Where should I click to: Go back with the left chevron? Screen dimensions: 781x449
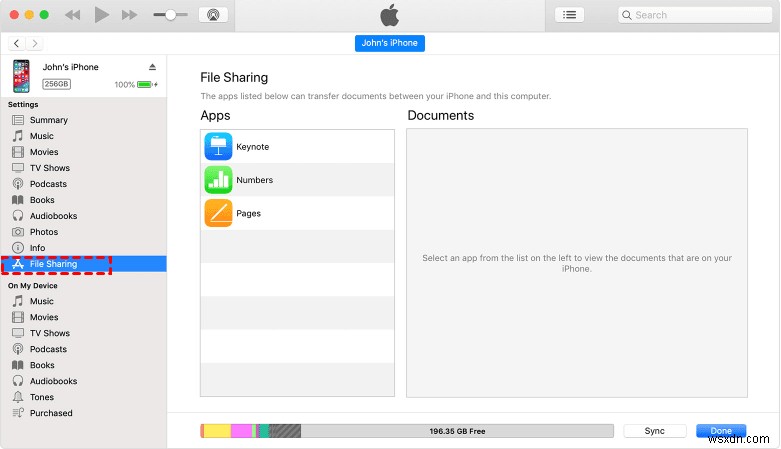(x=16, y=43)
